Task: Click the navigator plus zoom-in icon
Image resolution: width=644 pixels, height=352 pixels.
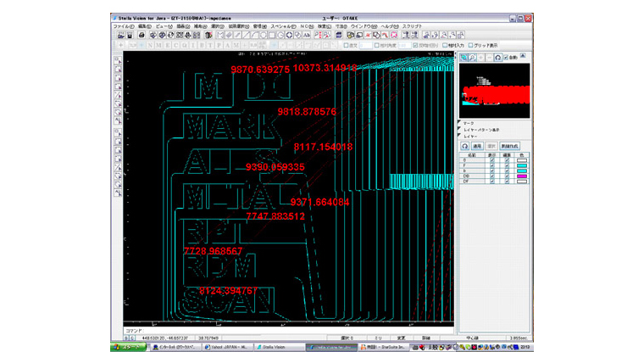Action: [481, 58]
